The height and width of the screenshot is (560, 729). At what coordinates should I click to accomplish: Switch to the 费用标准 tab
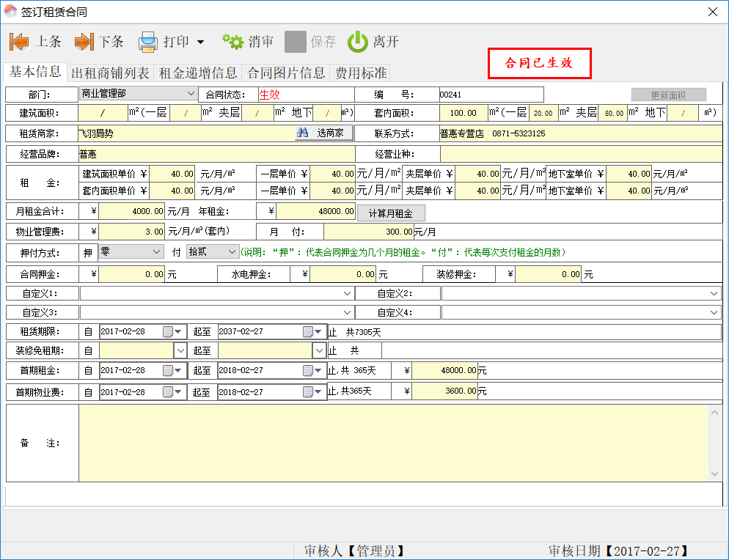(x=362, y=73)
